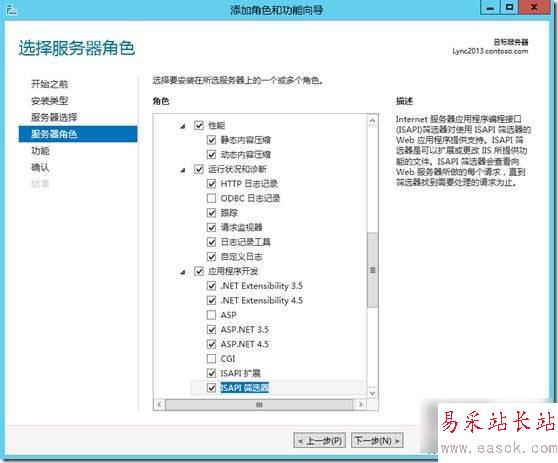Go to 服务器选择 wizard step
The image size is (558, 463).
tap(54, 117)
